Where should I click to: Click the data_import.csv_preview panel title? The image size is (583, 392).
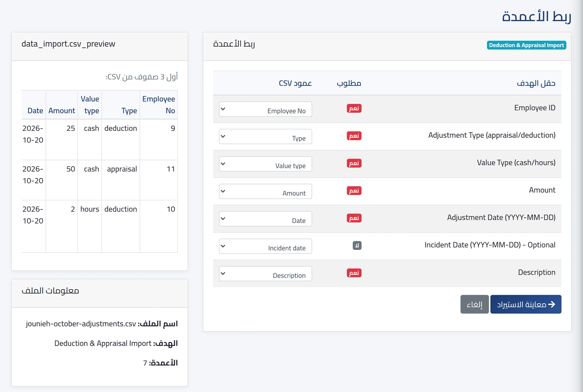68,44
